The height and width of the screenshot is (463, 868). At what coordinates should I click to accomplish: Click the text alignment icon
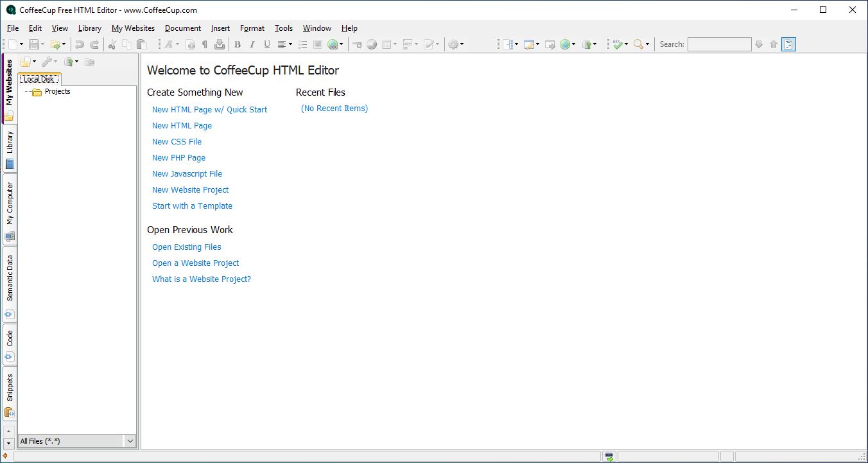click(282, 44)
